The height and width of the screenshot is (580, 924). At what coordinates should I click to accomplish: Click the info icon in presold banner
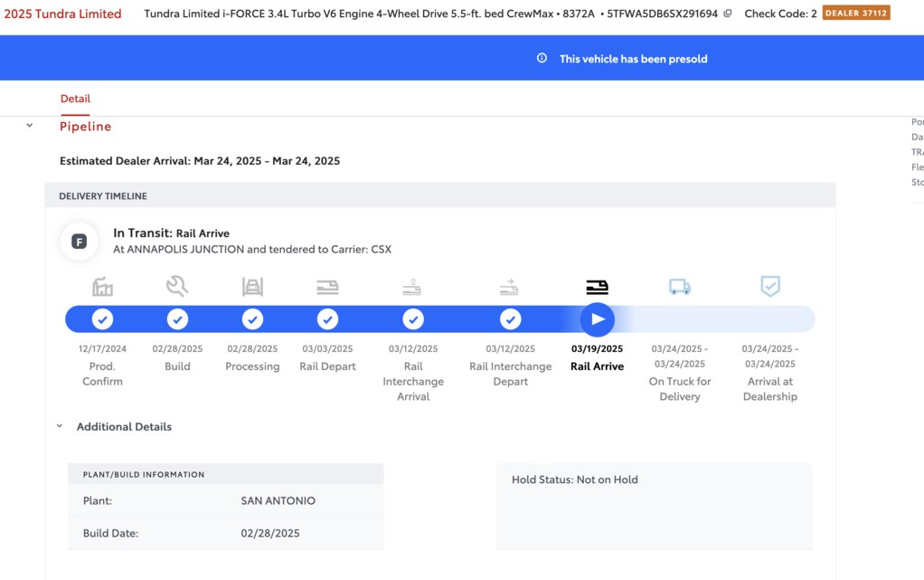click(x=542, y=58)
